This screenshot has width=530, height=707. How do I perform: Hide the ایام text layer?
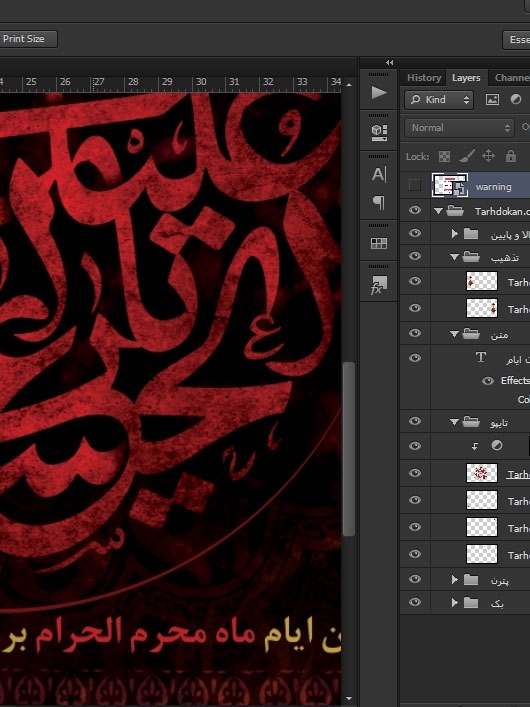pyautogui.click(x=415, y=358)
